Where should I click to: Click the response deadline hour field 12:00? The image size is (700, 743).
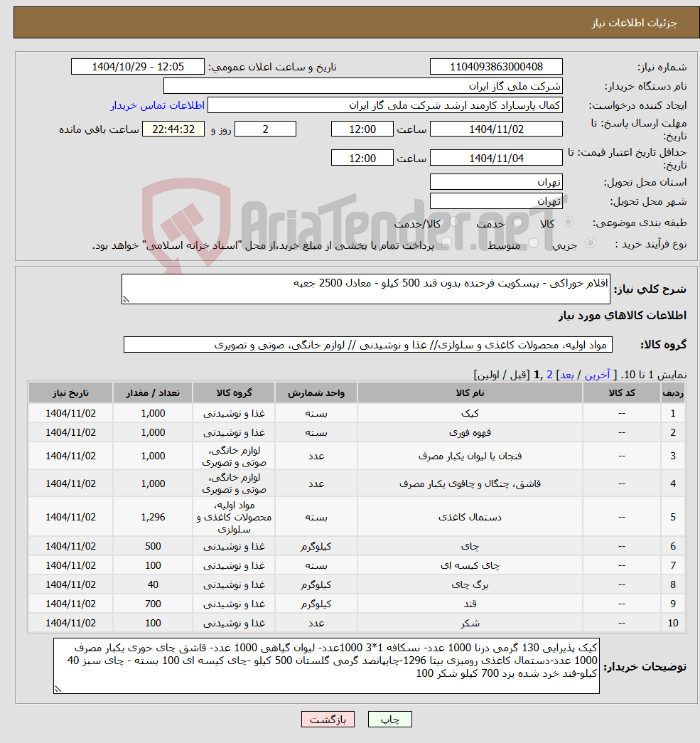point(362,129)
